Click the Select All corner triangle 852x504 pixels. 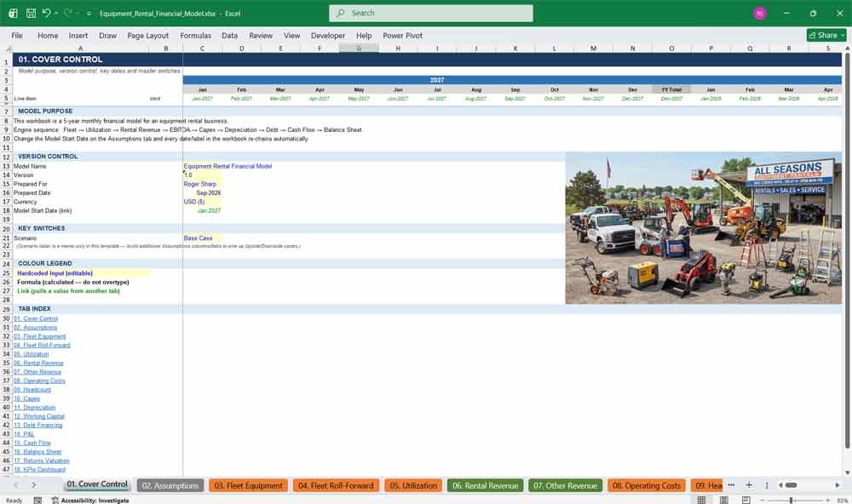click(x=7, y=49)
